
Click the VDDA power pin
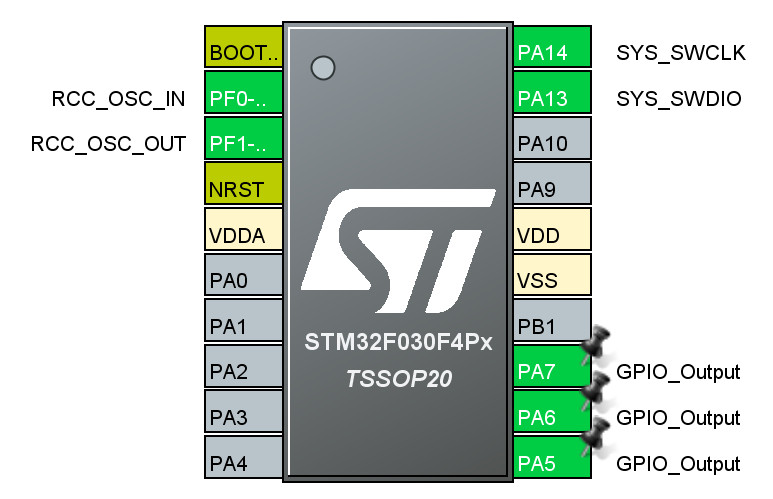click(244, 229)
